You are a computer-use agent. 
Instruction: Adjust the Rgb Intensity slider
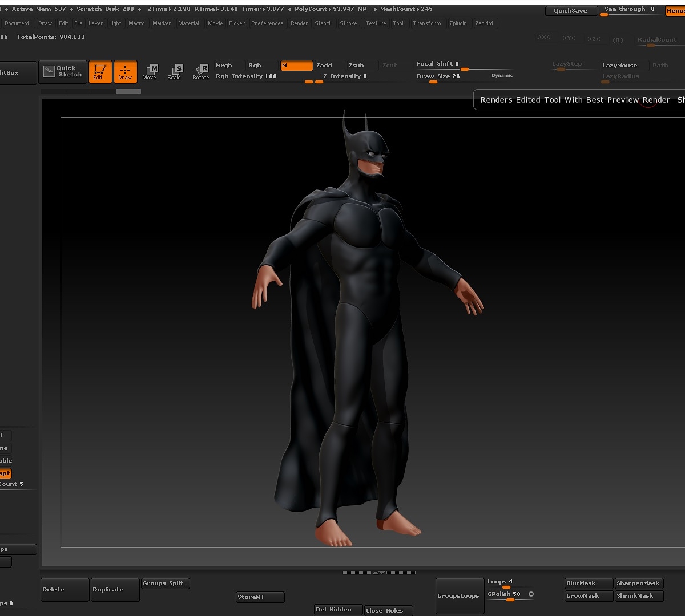(x=264, y=78)
